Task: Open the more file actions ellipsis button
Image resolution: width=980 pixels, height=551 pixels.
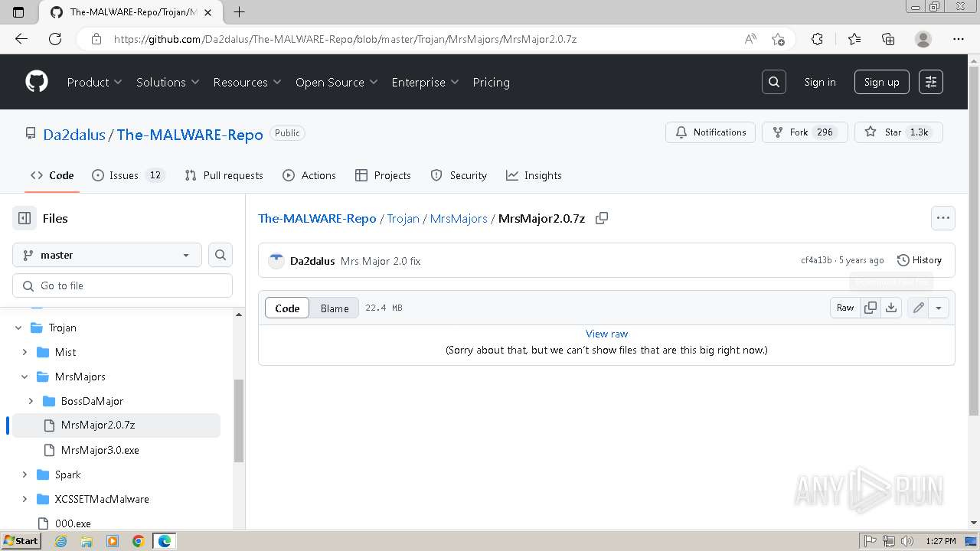Action: (x=943, y=218)
